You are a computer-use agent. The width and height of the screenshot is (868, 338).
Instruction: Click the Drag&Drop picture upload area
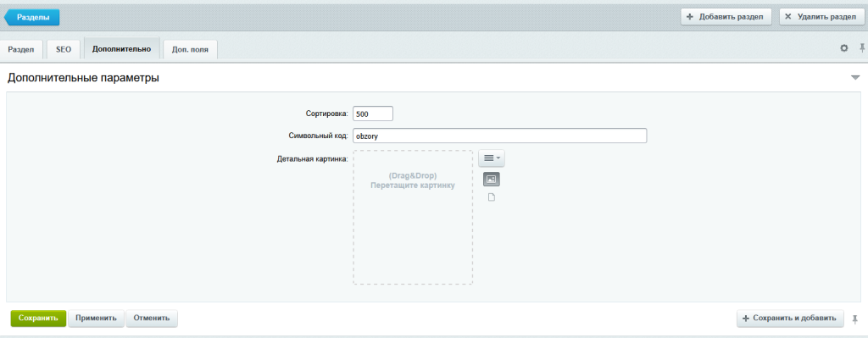click(413, 218)
